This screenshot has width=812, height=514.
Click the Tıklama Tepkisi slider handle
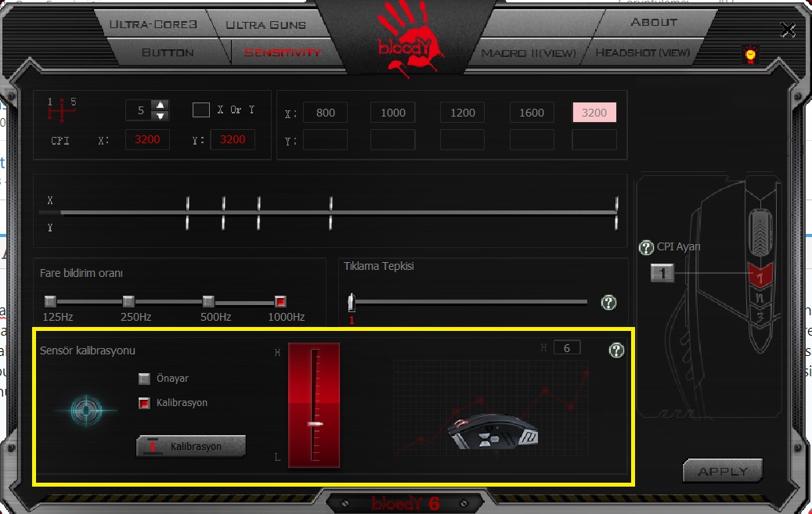[352, 302]
